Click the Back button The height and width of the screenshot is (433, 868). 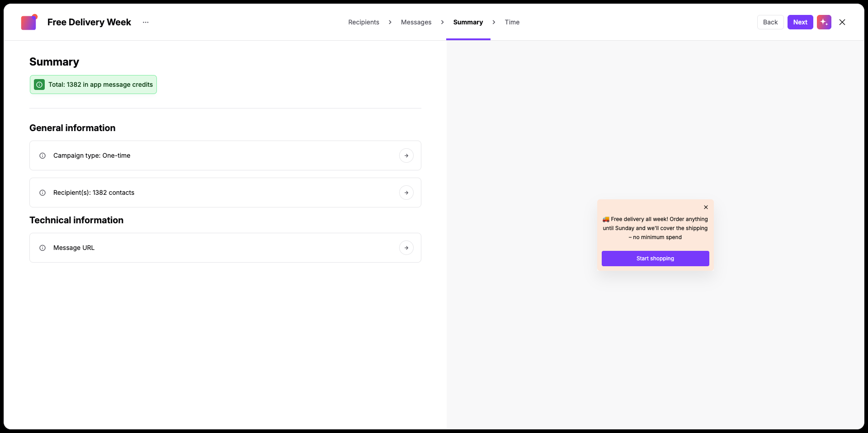point(770,22)
